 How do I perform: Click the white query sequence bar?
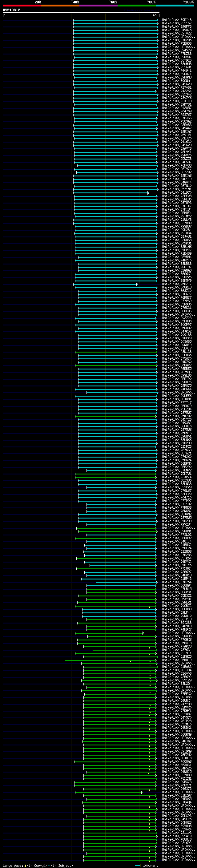click(81, 12)
